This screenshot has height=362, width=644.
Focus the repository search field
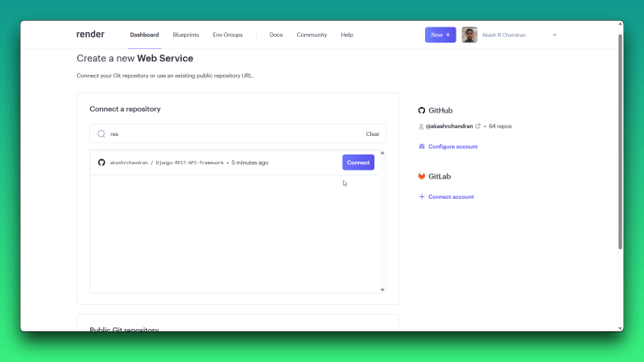point(237,134)
